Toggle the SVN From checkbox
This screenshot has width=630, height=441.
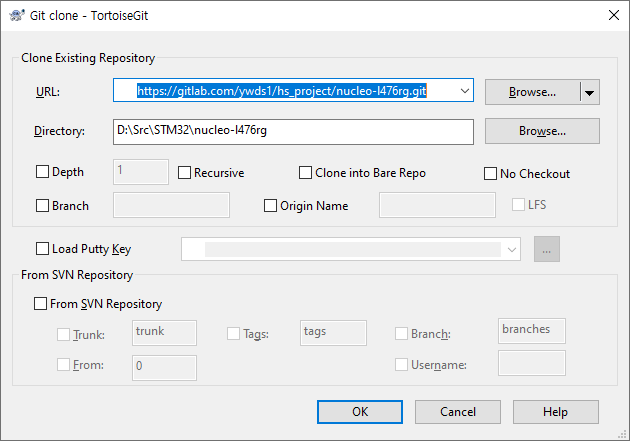(63, 365)
